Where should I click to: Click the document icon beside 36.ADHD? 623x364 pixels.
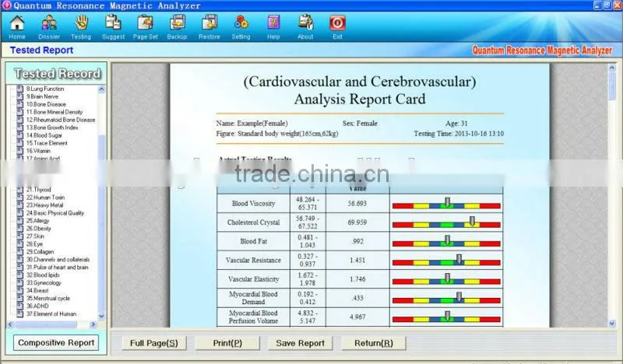coord(20,306)
